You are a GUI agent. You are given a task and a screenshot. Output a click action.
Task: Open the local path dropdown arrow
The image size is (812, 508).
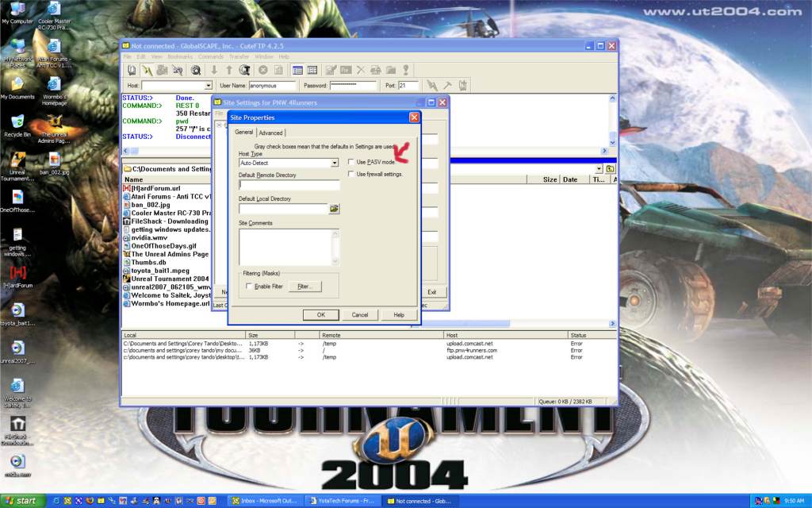coord(599,169)
